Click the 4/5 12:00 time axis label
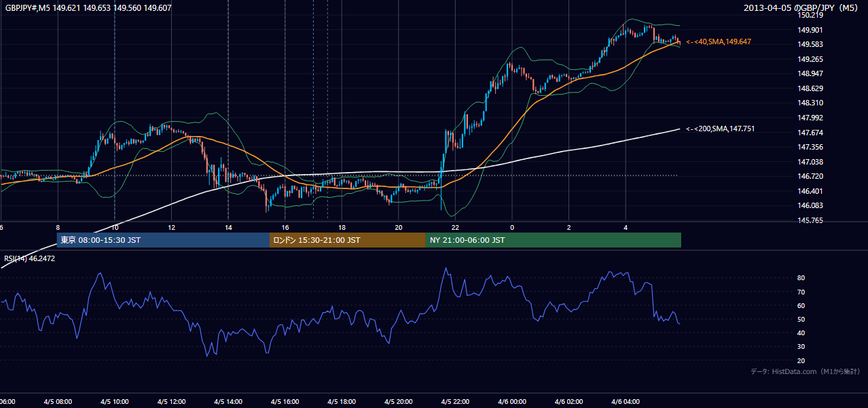868x408 pixels. pyautogui.click(x=171, y=402)
